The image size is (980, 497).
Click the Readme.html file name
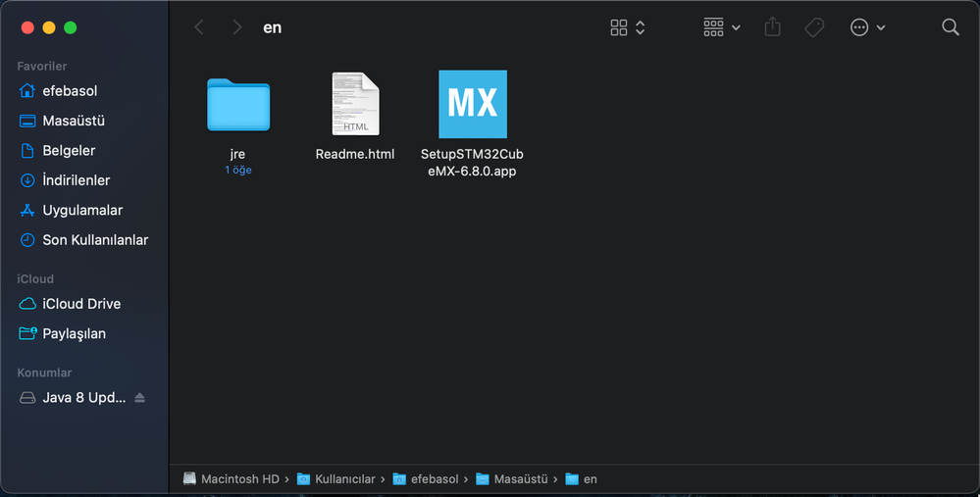pyautogui.click(x=355, y=154)
